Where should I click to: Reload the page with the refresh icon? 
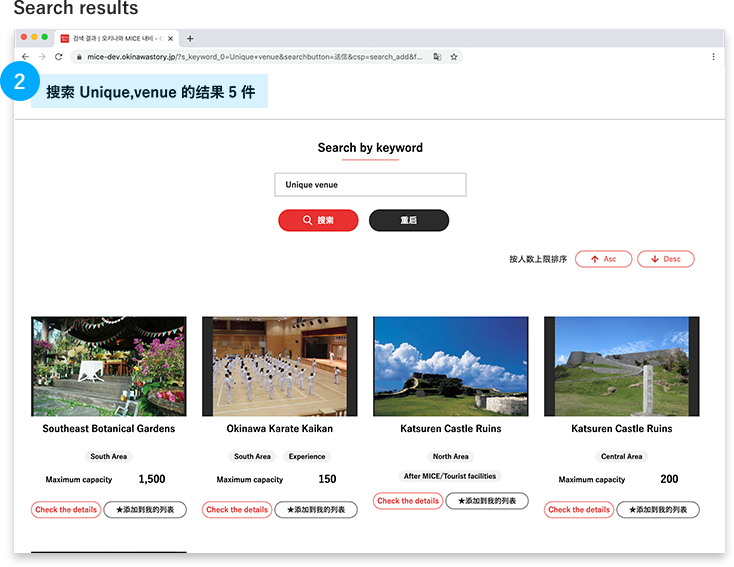[59, 57]
